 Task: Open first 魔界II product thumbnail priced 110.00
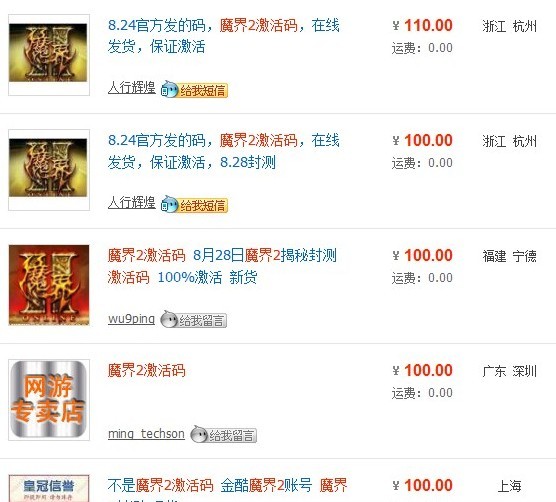[x=49, y=55]
